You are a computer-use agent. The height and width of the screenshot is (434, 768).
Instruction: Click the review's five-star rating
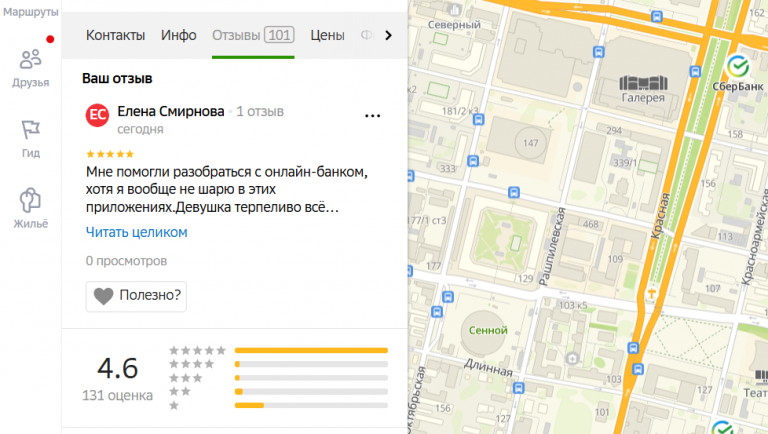(110, 154)
